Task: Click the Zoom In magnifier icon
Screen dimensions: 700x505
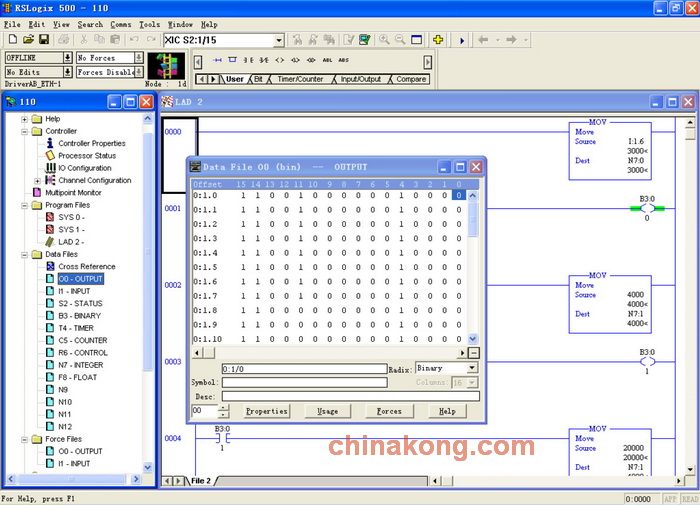Action: click(x=384, y=40)
